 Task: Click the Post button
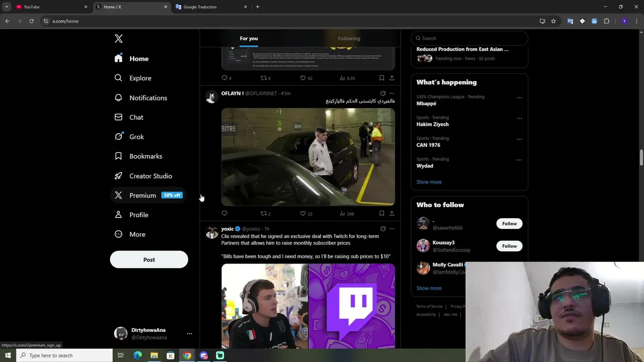point(149,260)
